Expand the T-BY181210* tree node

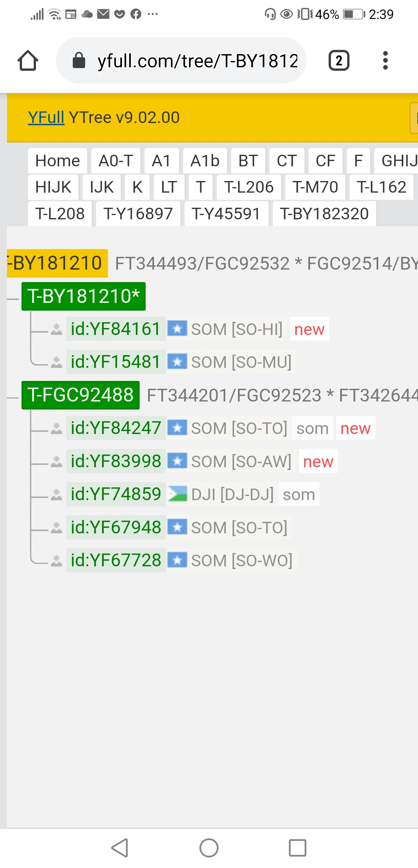click(83, 296)
